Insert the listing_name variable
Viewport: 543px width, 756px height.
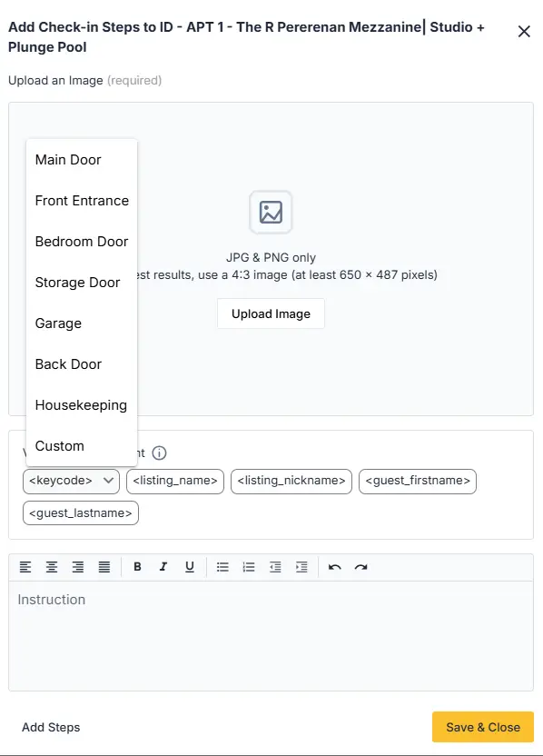pos(175,482)
